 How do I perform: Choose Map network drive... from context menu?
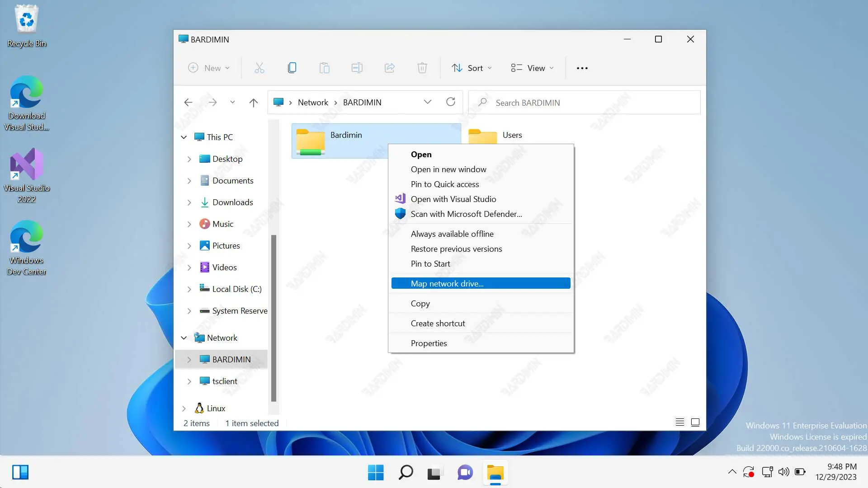[481, 283]
